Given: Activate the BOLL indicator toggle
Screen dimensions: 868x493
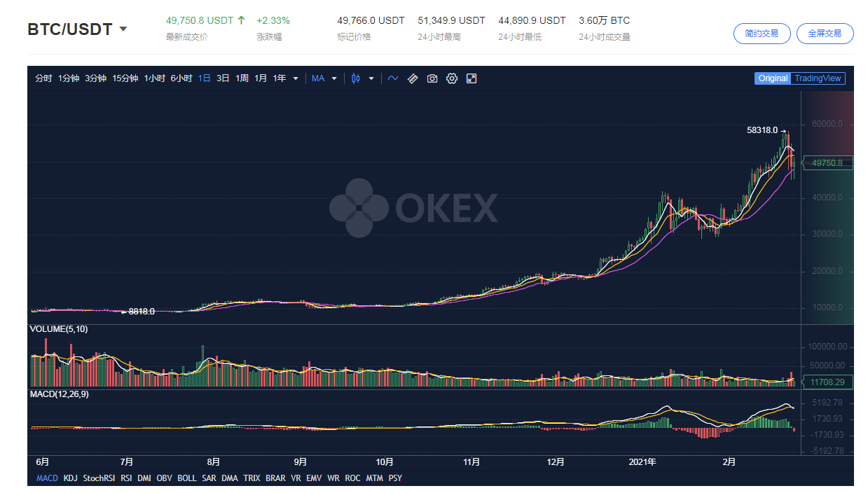Looking at the screenshot, I should click(x=186, y=478).
